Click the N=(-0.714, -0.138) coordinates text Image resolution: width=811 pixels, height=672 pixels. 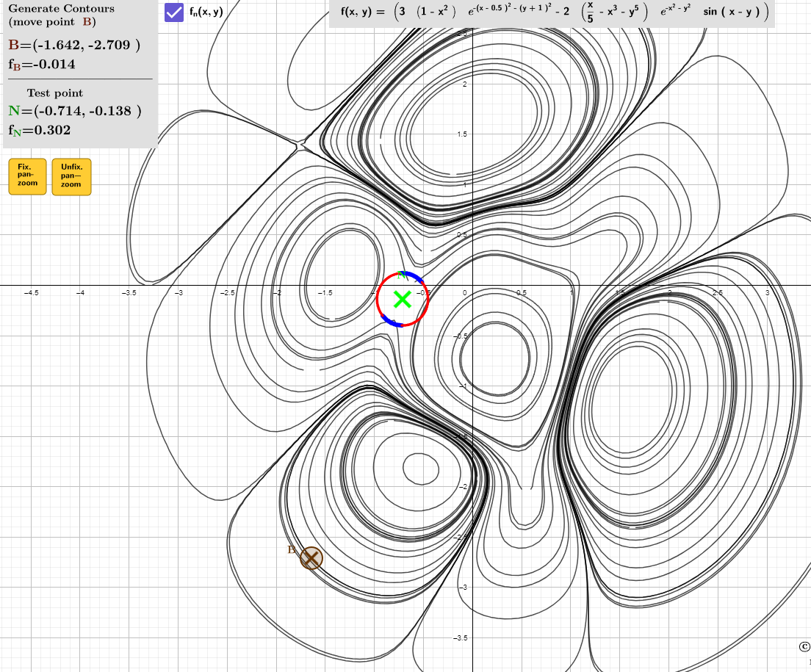(75, 111)
